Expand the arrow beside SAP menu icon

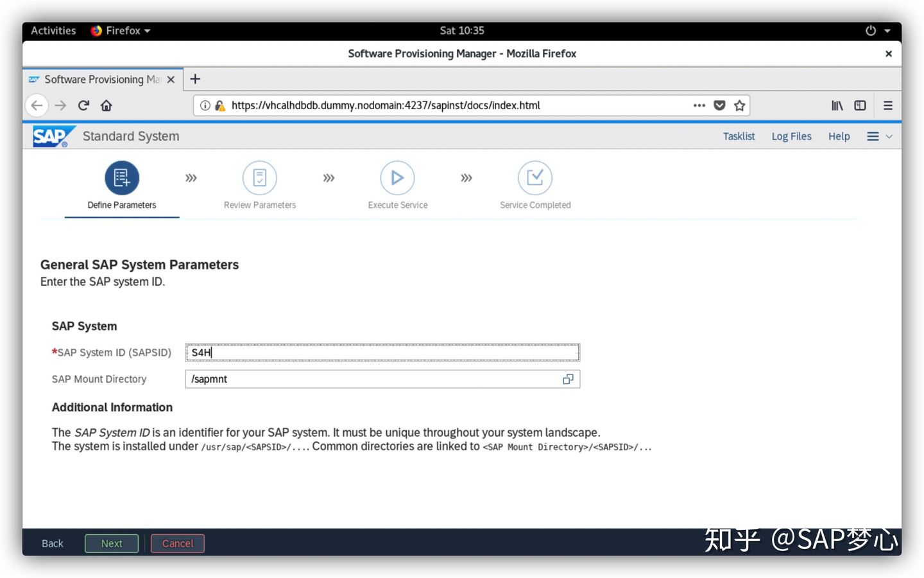tap(889, 136)
